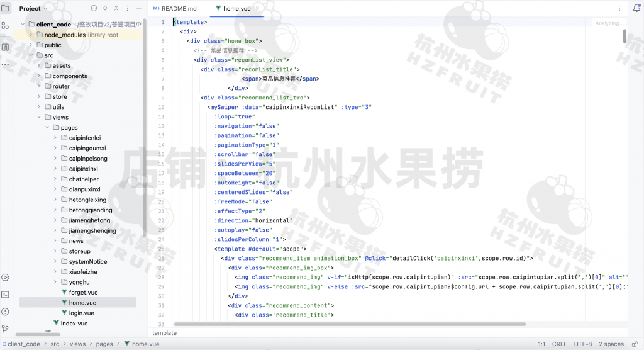The height and width of the screenshot is (350, 644).
Task: Open login.vue in the project tree
Action: tap(81, 313)
